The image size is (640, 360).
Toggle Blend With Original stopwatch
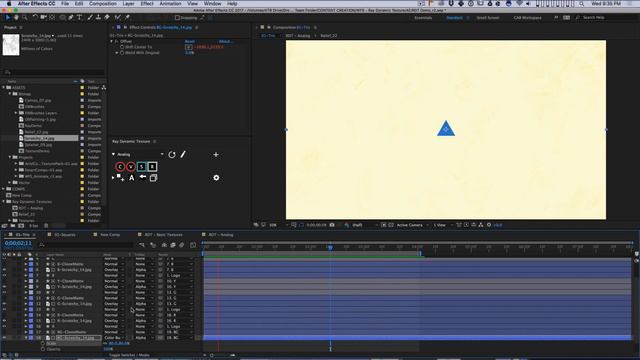click(x=122, y=53)
